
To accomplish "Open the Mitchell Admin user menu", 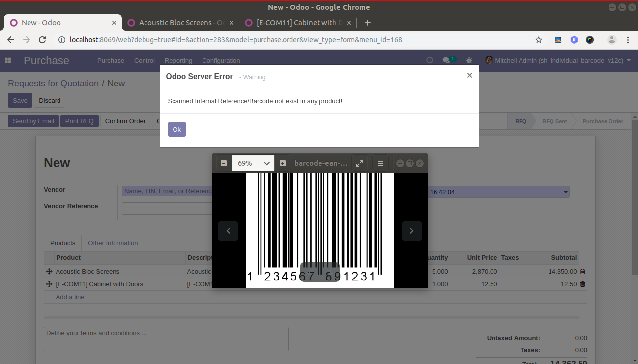I will (558, 60).
